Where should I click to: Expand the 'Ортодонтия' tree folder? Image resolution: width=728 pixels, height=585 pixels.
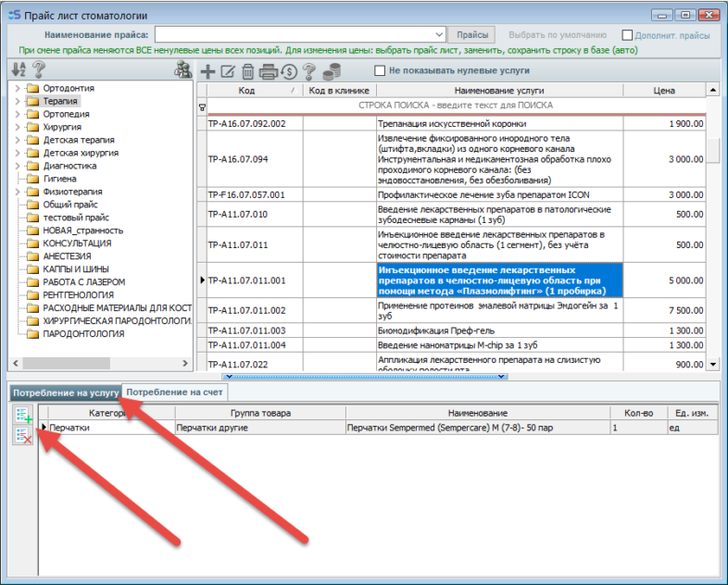(x=17, y=89)
